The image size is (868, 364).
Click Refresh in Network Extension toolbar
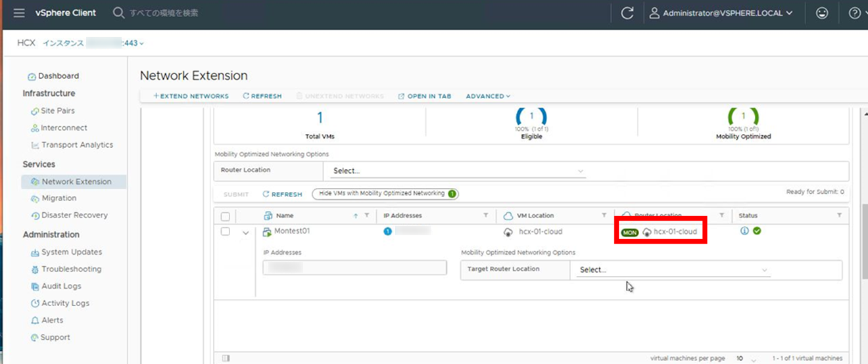click(x=262, y=96)
